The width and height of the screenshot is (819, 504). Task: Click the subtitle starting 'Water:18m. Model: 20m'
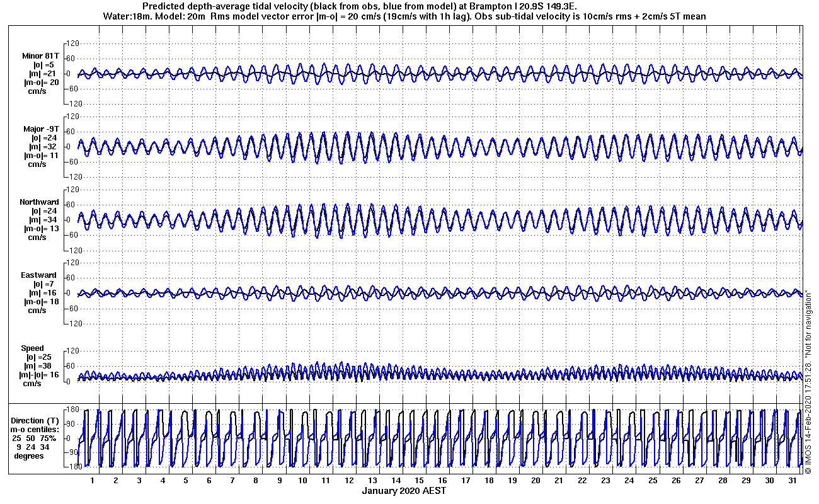[x=404, y=16]
